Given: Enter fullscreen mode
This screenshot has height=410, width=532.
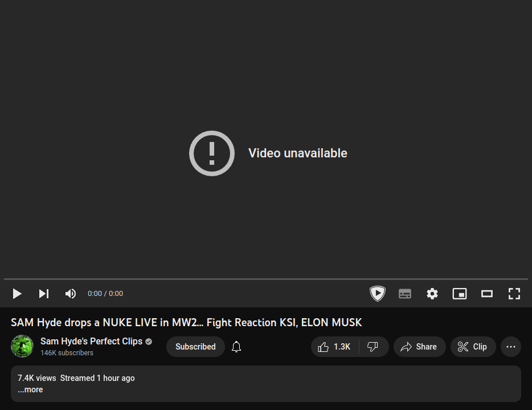Looking at the screenshot, I should (x=514, y=294).
